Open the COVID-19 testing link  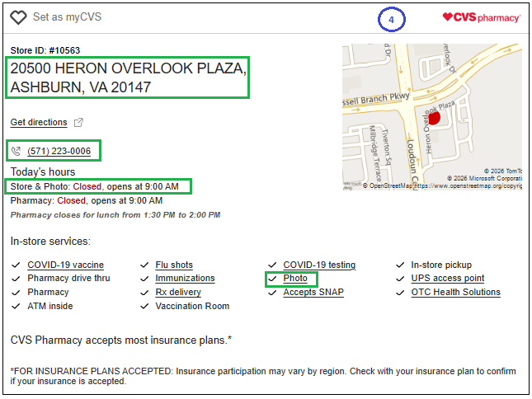[x=319, y=265]
